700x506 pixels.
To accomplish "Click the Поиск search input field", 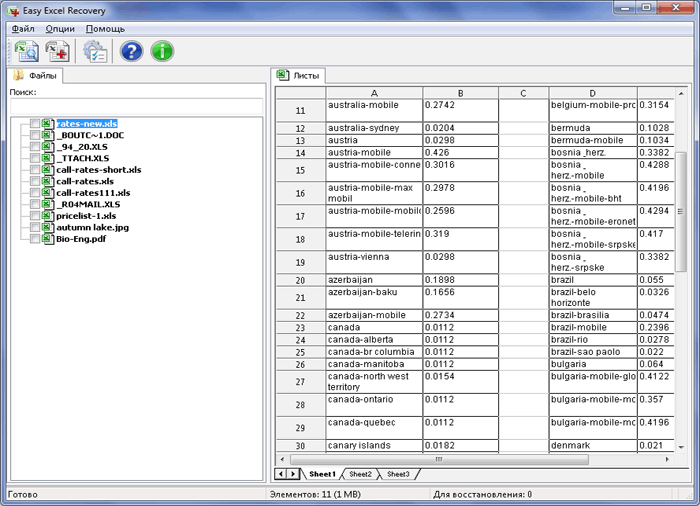I will (136, 106).
